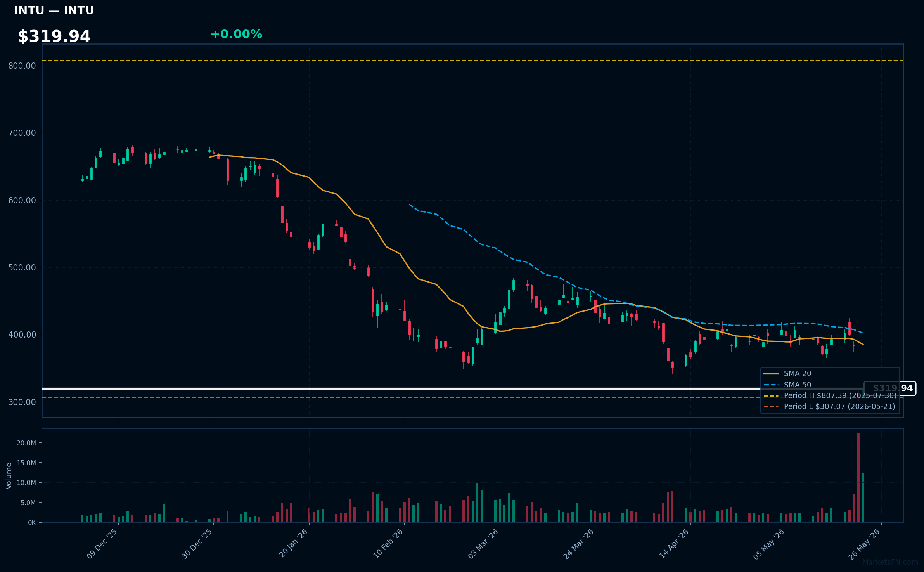This screenshot has height=572, width=924.
Task: Click the 20 Jan '26 date label
Action: [x=293, y=543]
